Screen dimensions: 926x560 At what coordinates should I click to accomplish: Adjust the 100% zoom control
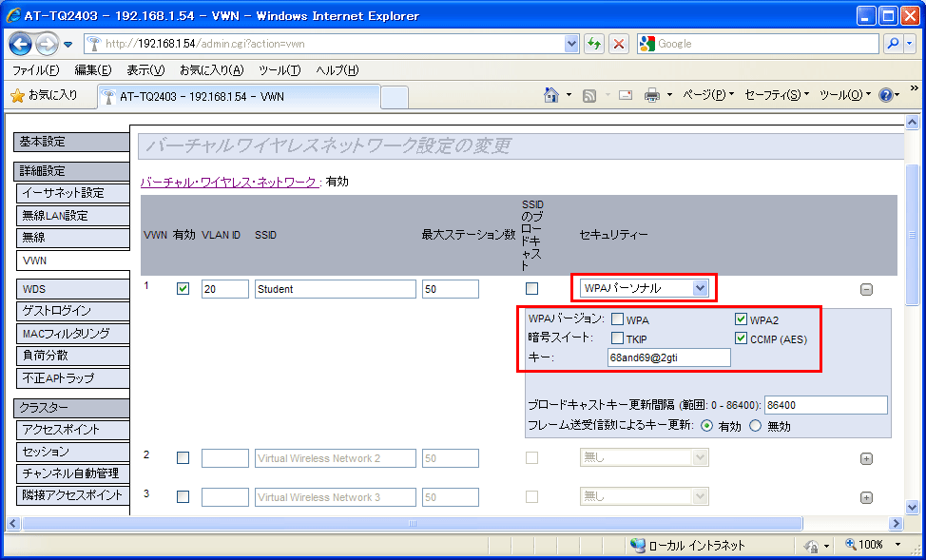[862, 545]
